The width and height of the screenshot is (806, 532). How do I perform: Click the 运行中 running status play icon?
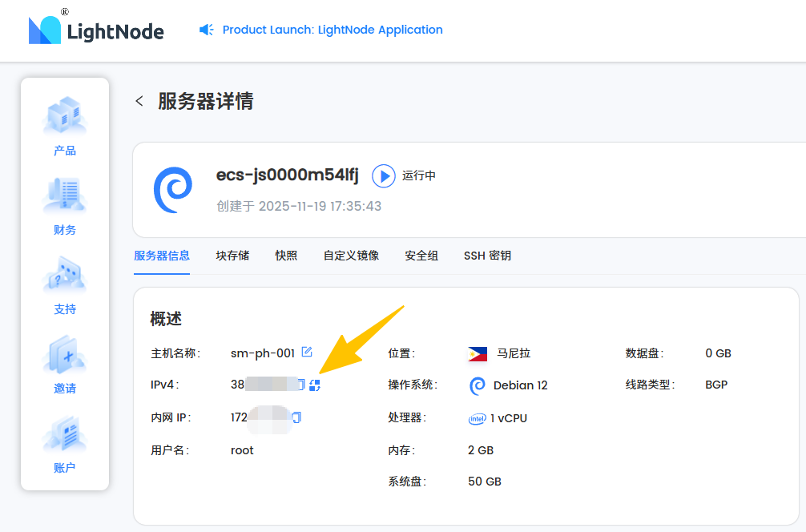click(x=384, y=175)
